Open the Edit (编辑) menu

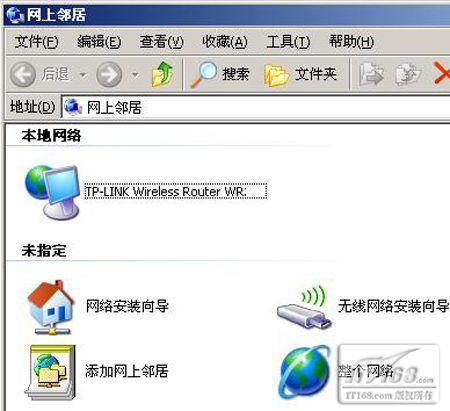pyautogui.click(x=99, y=42)
